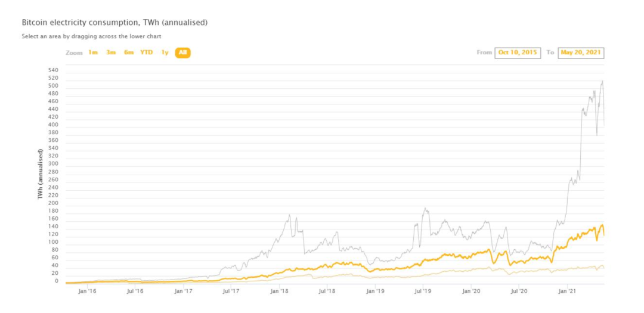Image resolution: width=644 pixels, height=313 pixels.
Task: Click the Jul '20 x-axis label
Action: click(519, 291)
